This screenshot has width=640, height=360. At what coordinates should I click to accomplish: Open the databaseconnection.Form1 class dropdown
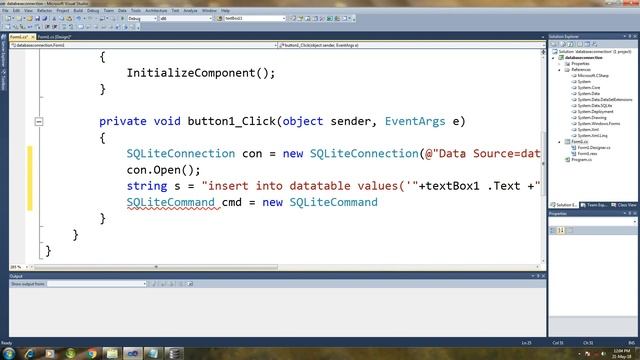pyautogui.click(x=143, y=45)
